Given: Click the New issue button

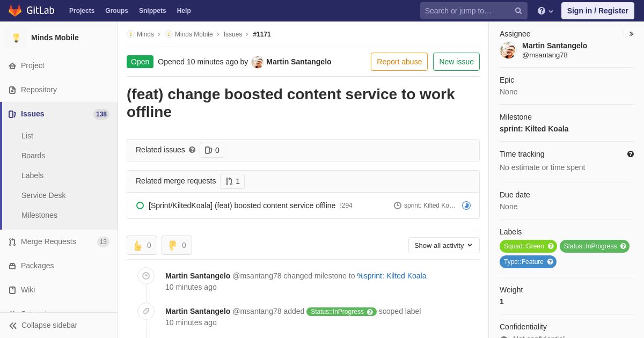Looking at the screenshot, I should (x=456, y=62).
